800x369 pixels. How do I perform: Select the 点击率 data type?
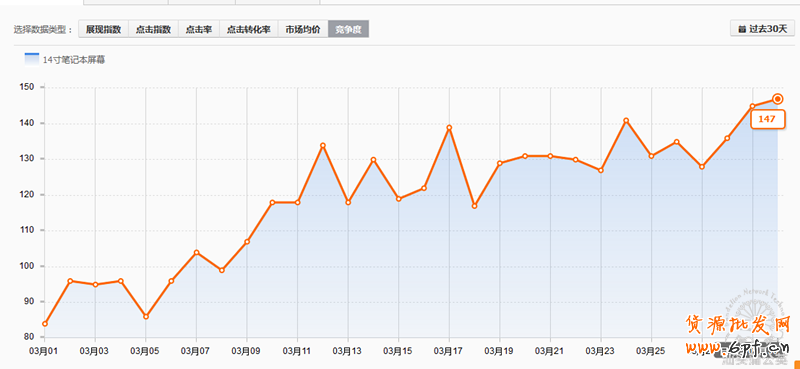click(x=199, y=29)
